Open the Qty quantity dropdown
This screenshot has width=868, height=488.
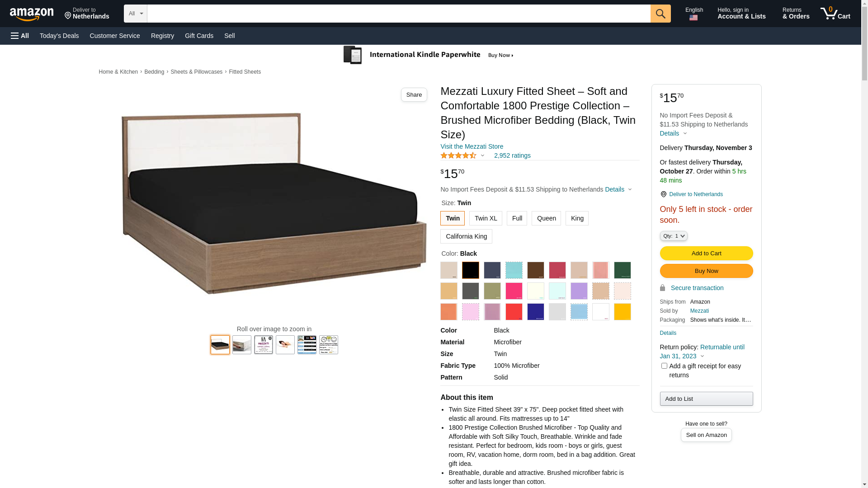coord(674,236)
